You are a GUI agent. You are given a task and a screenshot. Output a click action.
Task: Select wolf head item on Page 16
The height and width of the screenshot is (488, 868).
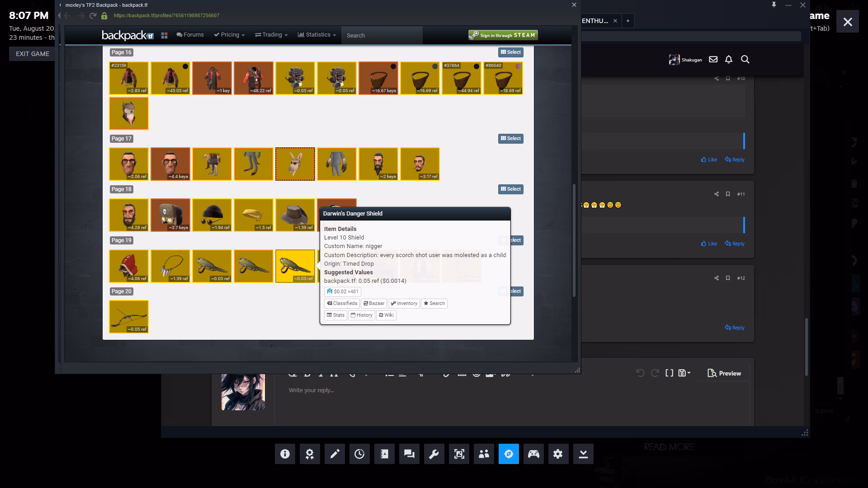pos(129,113)
